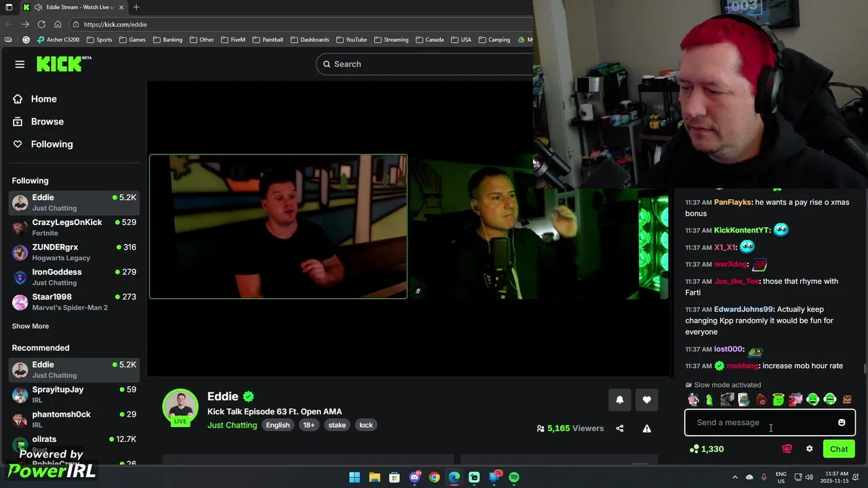
Task: Click Eddie's live avatar
Action: tap(180, 407)
